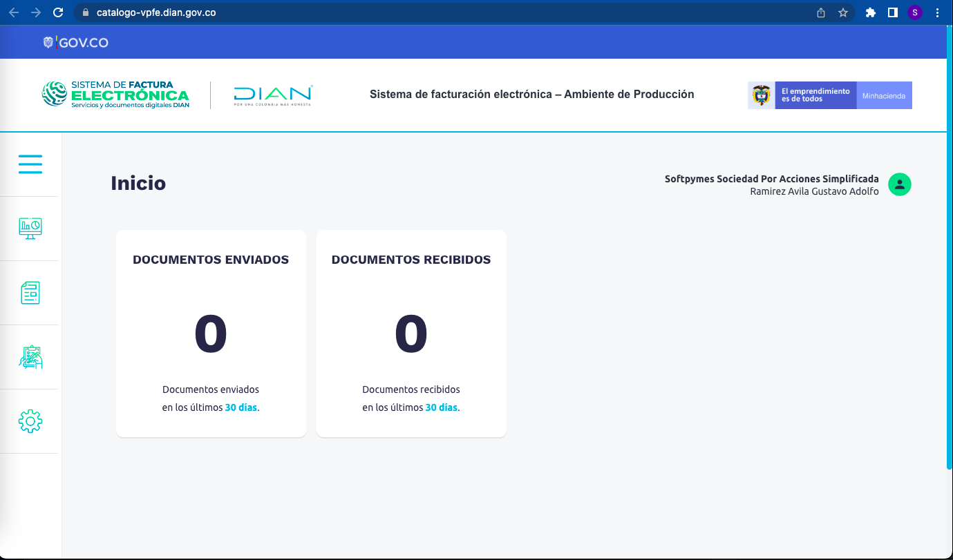The width and height of the screenshot is (953, 560).
Task: Open the Chrome profile S avatar
Action: [915, 12]
